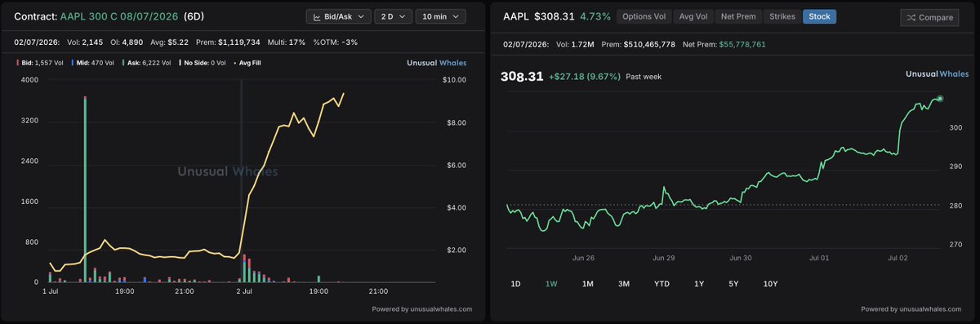This screenshot has height=324, width=980.
Task: Open the AAPL 300 C 08/07/2026 contract link
Action: tap(118, 16)
